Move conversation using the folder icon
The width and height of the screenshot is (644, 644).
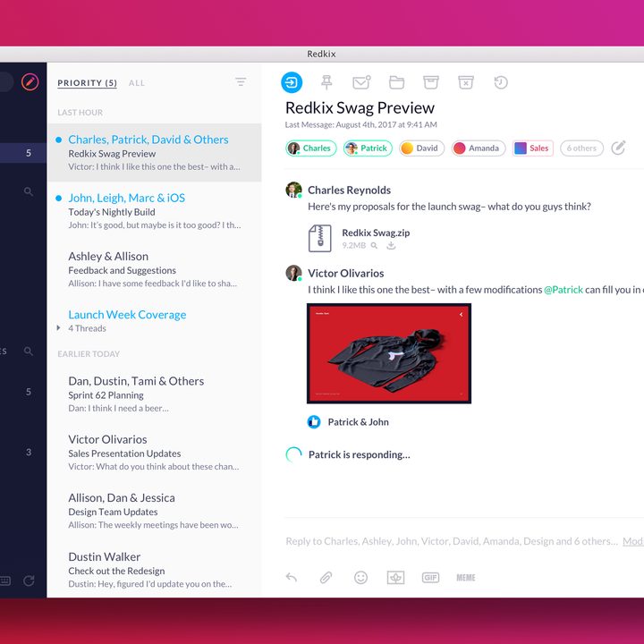pos(396,82)
